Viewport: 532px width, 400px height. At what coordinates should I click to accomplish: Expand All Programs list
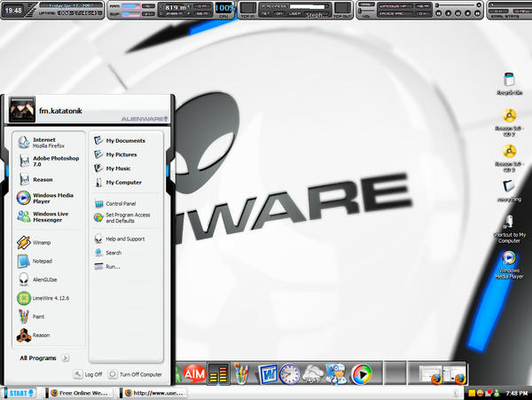(x=44, y=358)
